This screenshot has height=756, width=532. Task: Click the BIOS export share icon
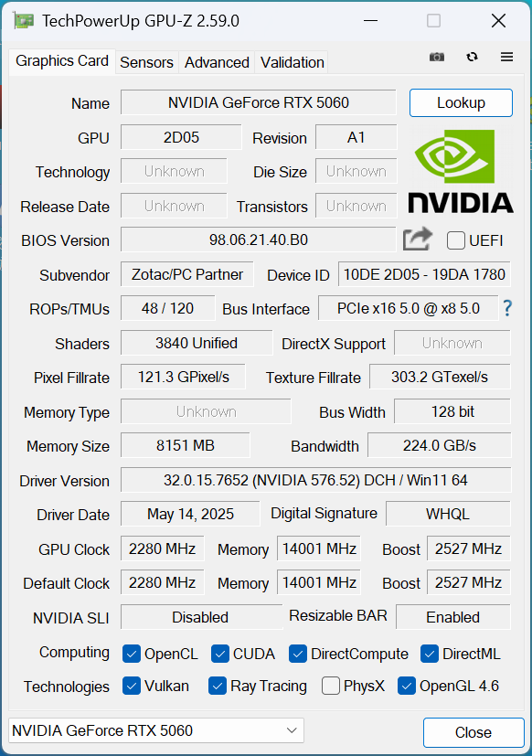tap(417, 239)
